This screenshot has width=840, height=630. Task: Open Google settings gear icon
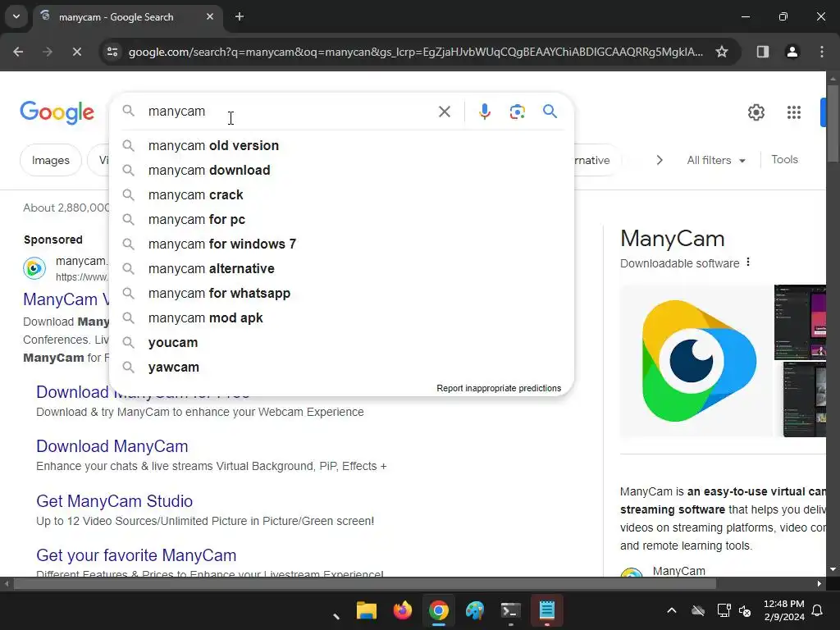(x=756, y=112)
